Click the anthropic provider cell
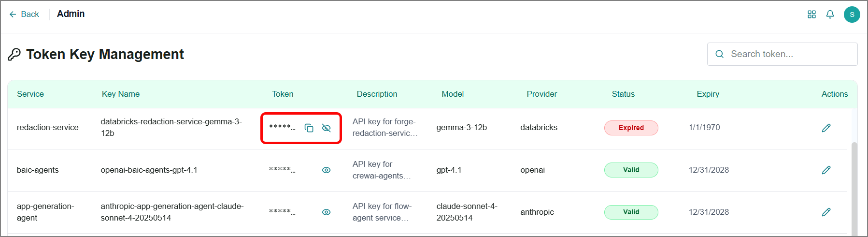Screen dimensions: 868x237 [x=537, y=212]
